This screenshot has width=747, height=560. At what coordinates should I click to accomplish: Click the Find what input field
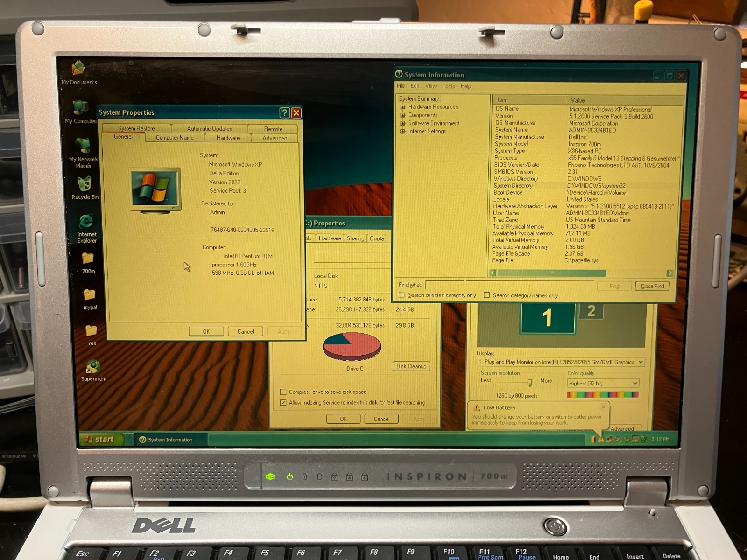pyautogui.click(x=509, y=285)
